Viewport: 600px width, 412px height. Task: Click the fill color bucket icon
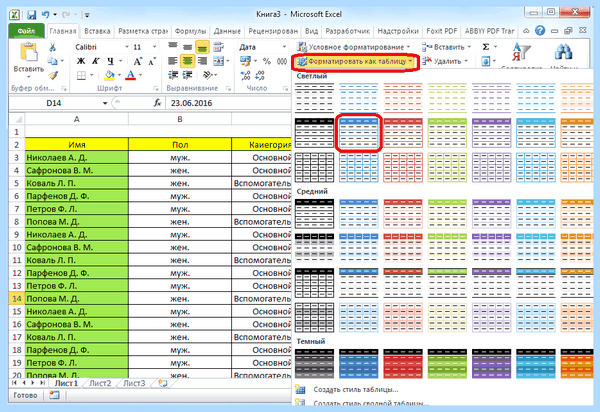[x=109, y=75]
